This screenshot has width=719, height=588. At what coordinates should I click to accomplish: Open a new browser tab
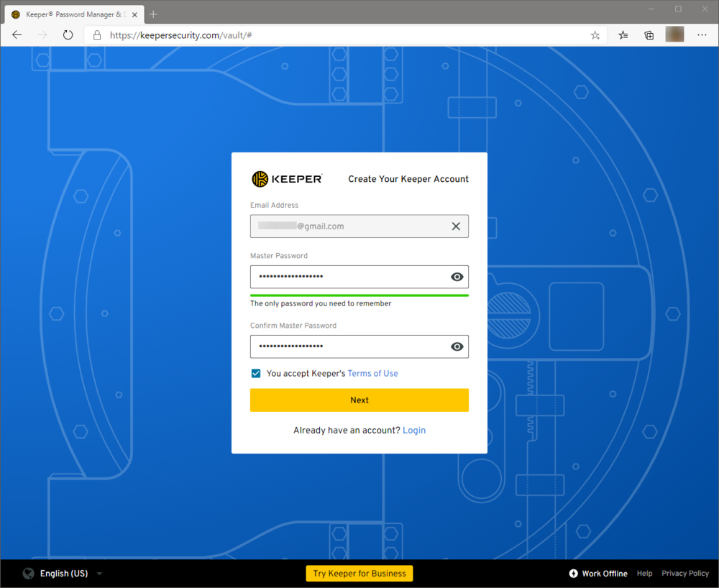click(x=153, y=14)
